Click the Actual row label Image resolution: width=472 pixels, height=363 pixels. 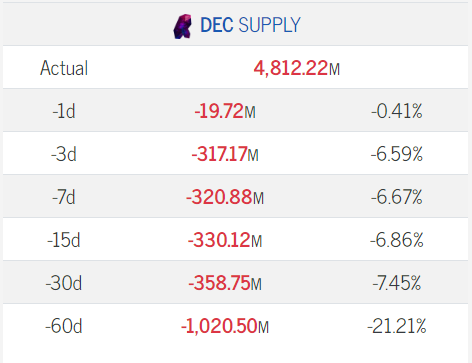tap(64, 68)
